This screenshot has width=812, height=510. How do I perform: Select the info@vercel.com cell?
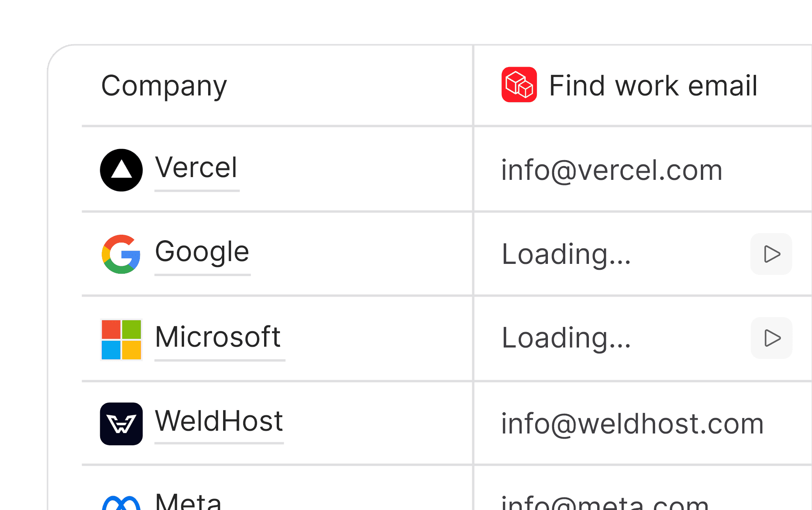pos(612,170)
